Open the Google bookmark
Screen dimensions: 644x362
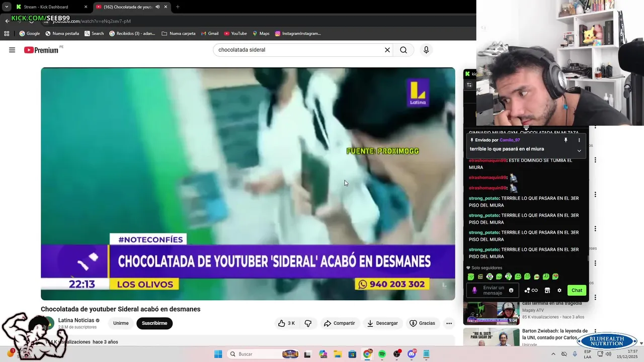(30, 34)
